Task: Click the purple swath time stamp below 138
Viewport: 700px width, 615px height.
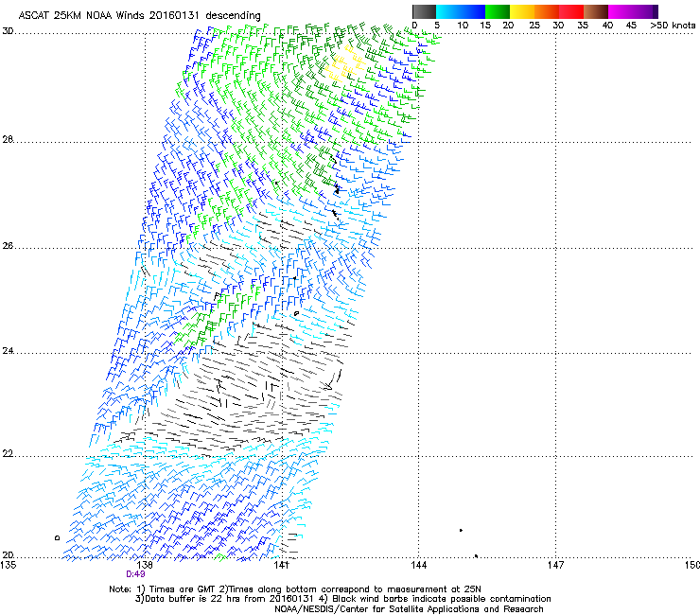Action: pyautogui.click(x=135, y=574)
